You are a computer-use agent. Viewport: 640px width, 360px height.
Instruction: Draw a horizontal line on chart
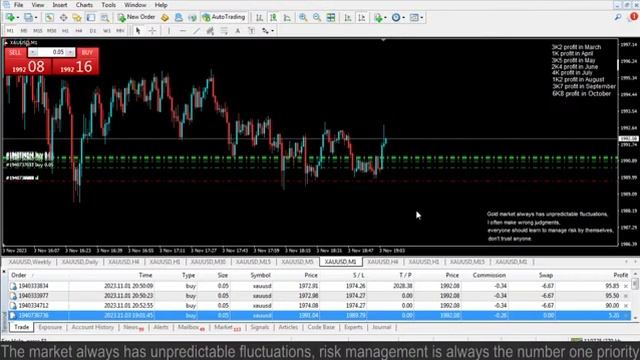(182, 31)
